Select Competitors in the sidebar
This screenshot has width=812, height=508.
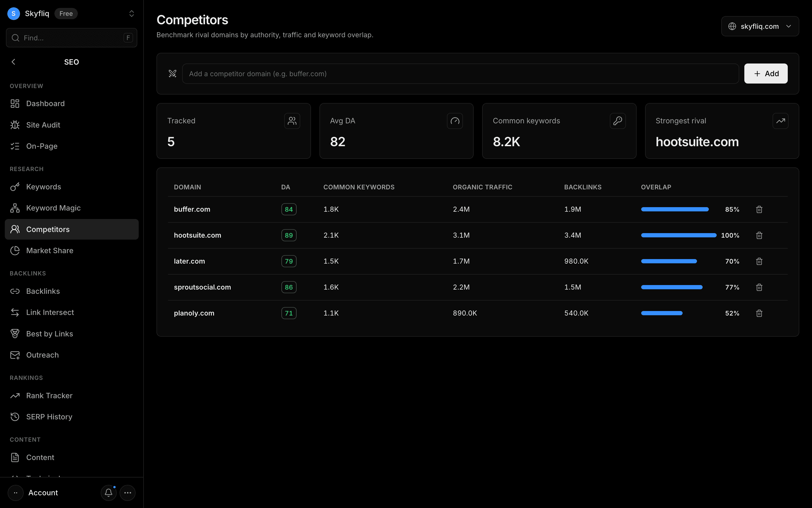click(x=71, y=229)
